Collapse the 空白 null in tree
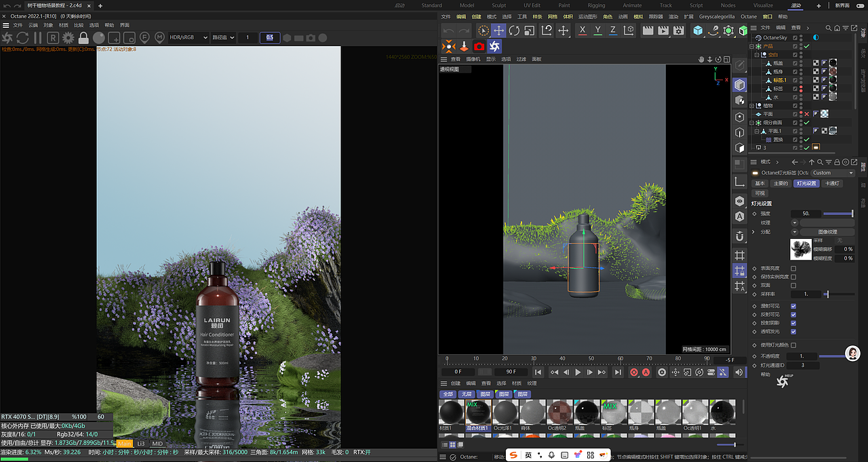Viewport: 868px width, 462px height. click(x=756, y=54)
